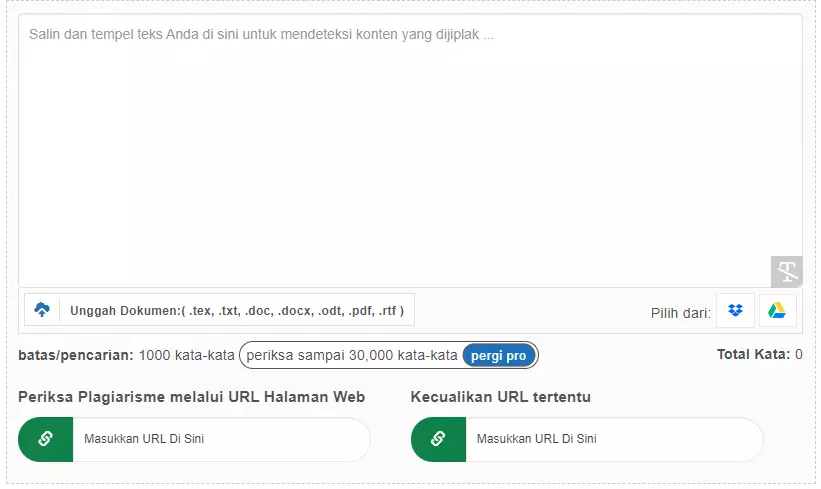Viewport: 821px width, 489px height.
Task: Click the Unggah Dokumen upload button
Action: [236, 311]
